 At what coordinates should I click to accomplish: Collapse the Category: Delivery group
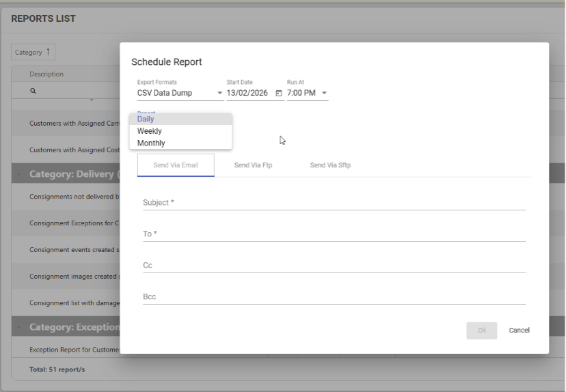19,174
